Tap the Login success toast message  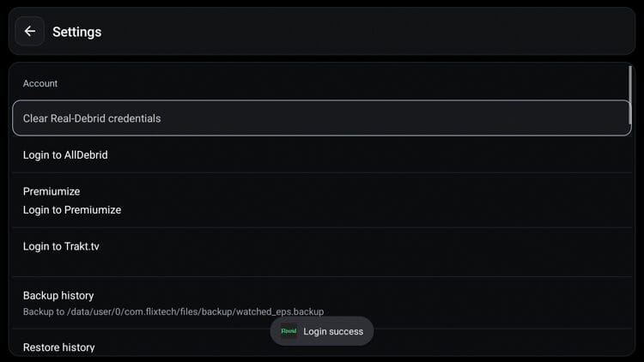[333, 331]
